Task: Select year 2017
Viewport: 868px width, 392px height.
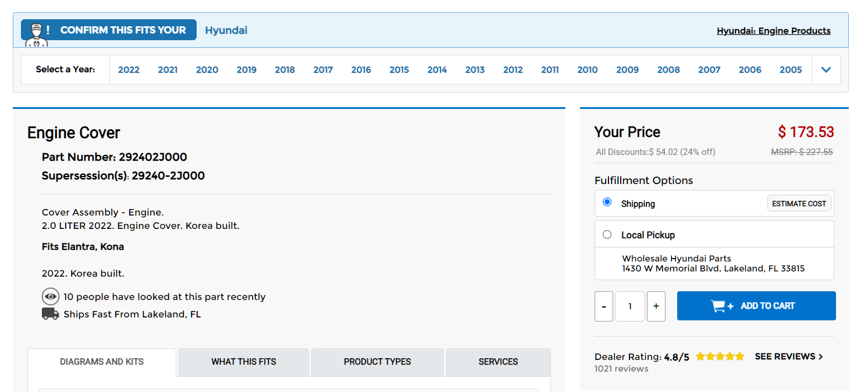Action: [x=323, y=70]
